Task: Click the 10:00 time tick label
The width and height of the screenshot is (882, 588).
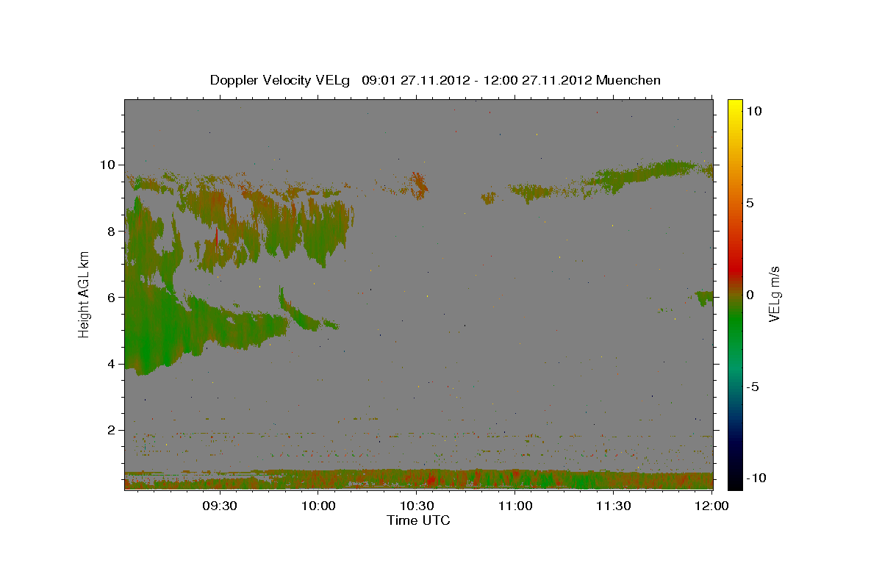Action: (x=319, y=506)
